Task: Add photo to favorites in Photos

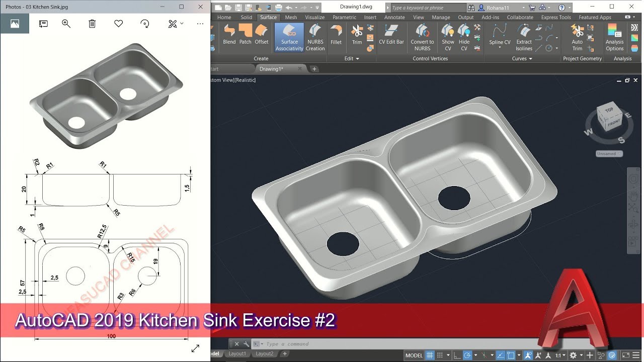Action: pos(118,24)
